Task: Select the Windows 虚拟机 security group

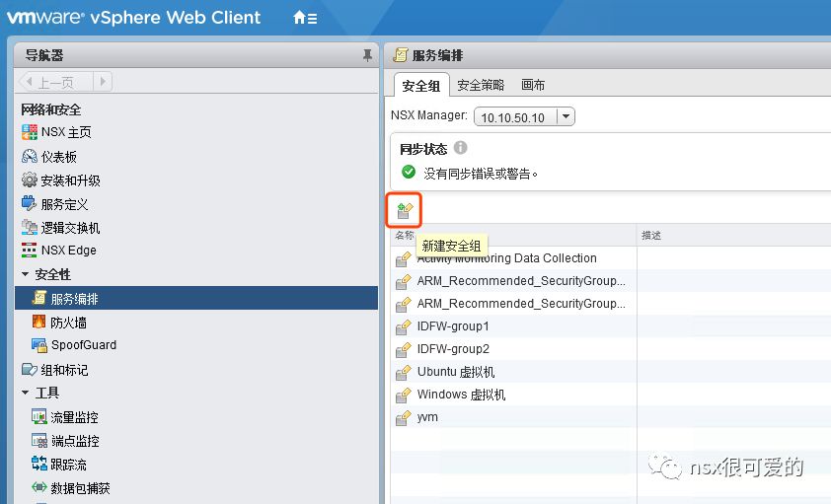Action: click(x=611, y=395)
